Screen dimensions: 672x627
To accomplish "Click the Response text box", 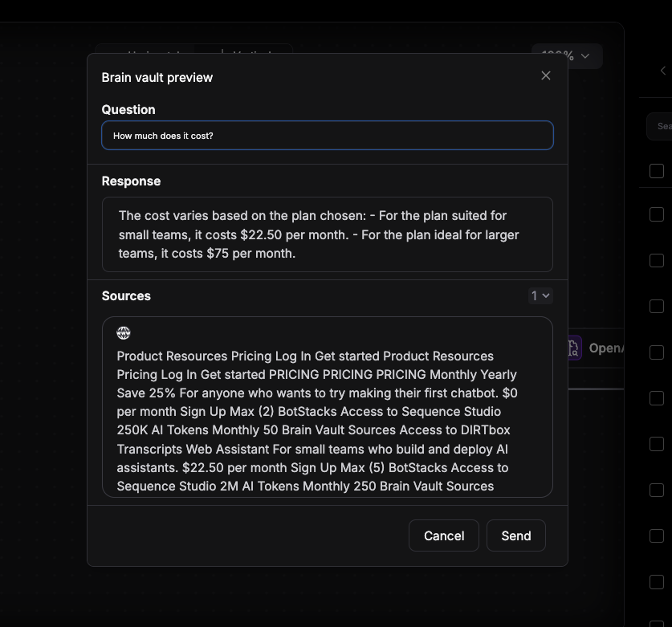I will (327, 234).
